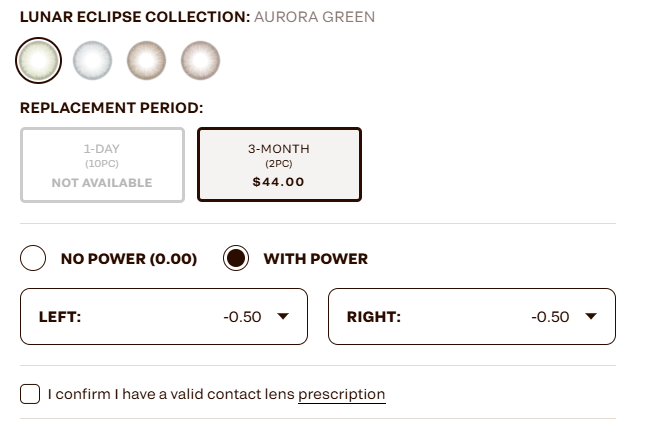Click the "NO POWER (0.00)" label text
This screenshot has width=647, height=428.
coord(129,259)
